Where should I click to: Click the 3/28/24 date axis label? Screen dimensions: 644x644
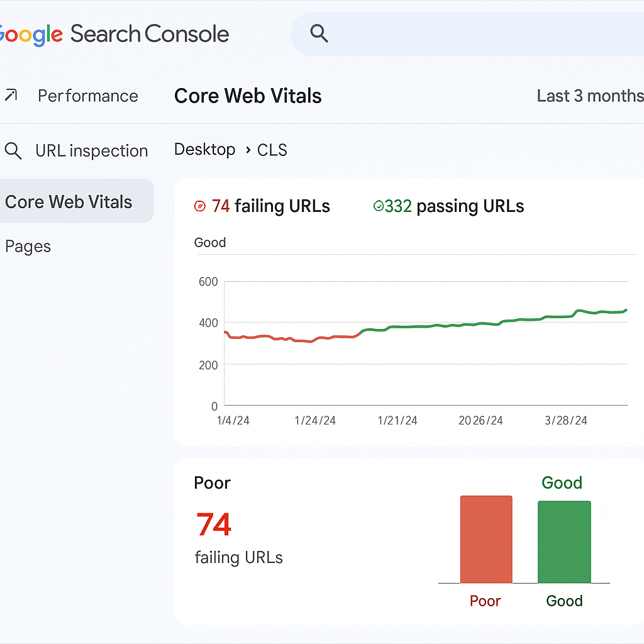click(566, 420)
